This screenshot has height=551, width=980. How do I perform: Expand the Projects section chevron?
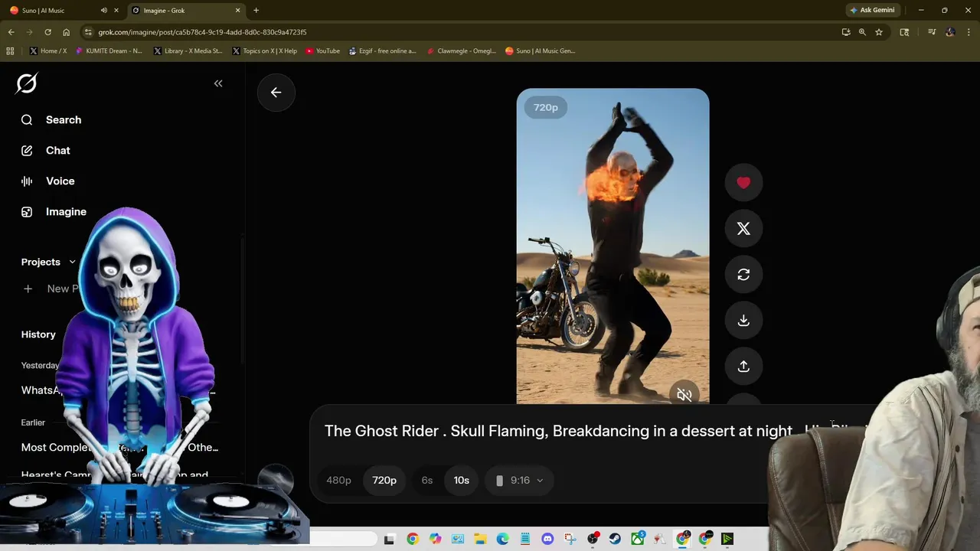pos(73,262)
